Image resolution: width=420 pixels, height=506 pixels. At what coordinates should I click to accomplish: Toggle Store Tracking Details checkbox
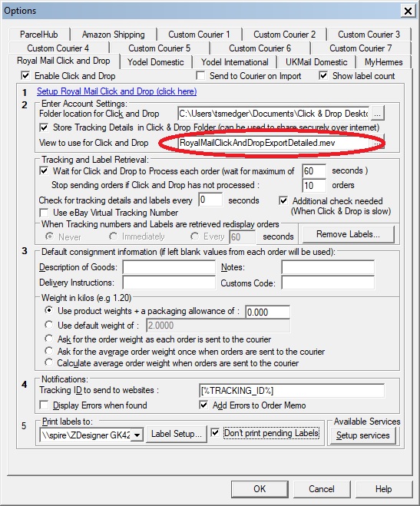click(44, 127)
